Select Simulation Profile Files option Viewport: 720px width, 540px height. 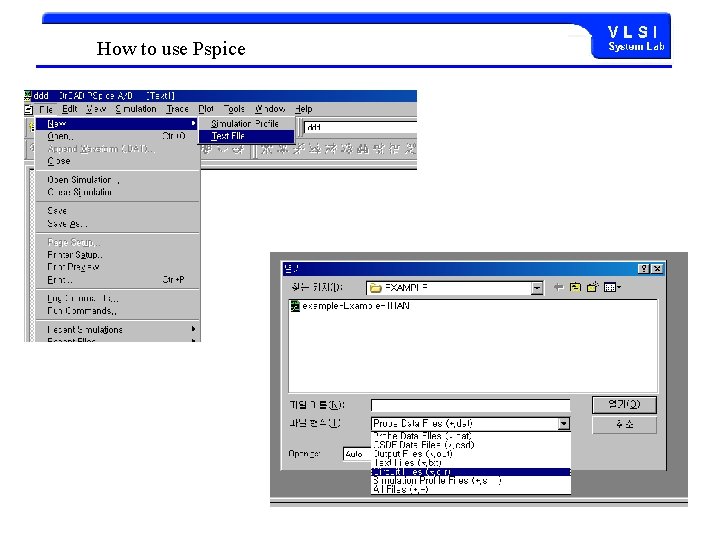pos(471,480)
